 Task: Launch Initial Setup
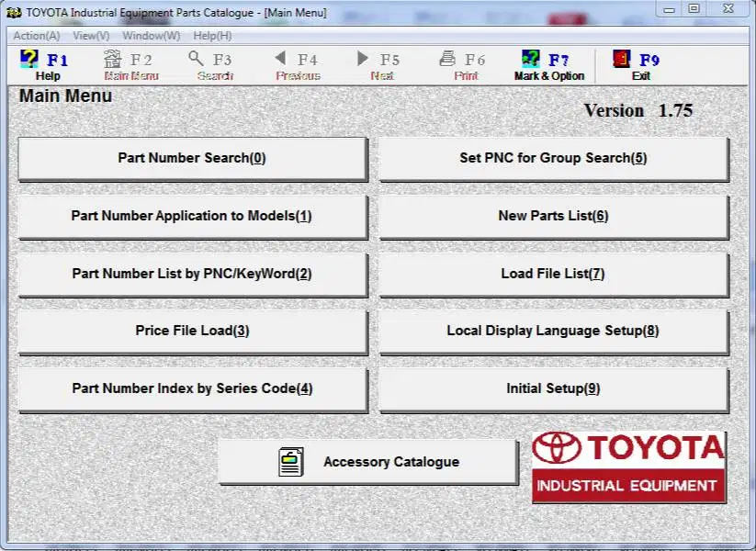click(x=553, y=388)
